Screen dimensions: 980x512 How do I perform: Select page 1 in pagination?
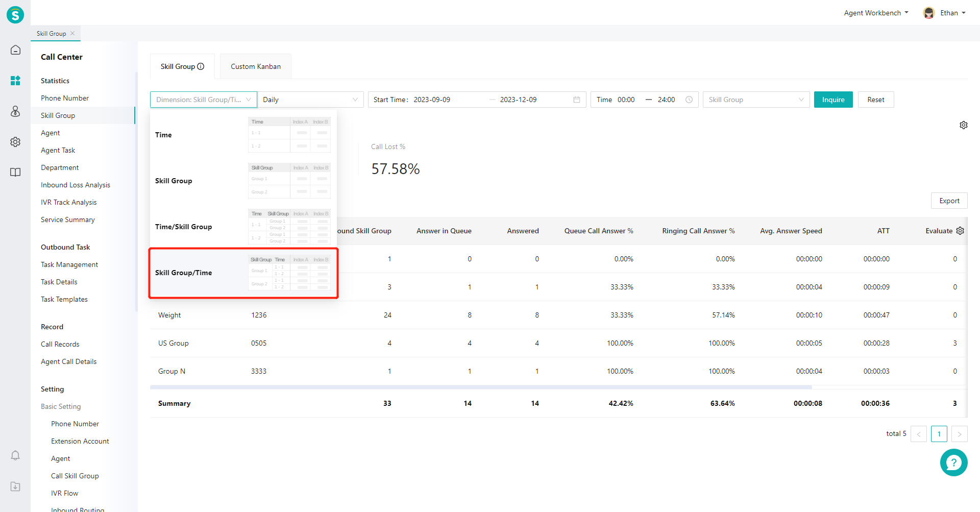[x=939, y=434]
